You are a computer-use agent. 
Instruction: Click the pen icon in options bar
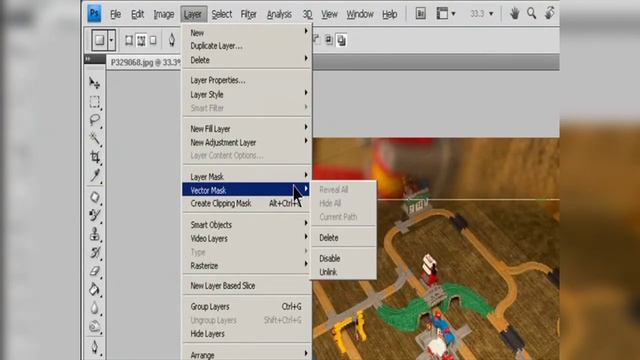coord(172,40)
